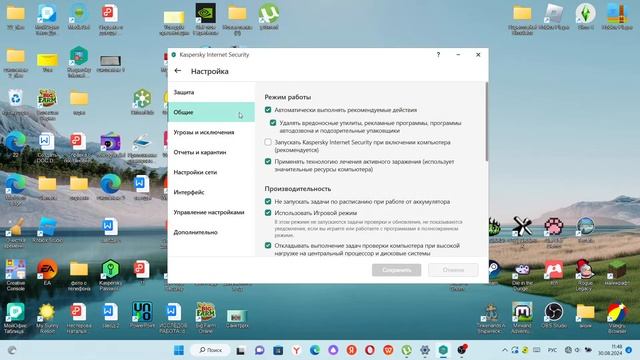Toggle no scheduled tasks on battery
This screenshot has width=640, height=360.
pos(268,201)
